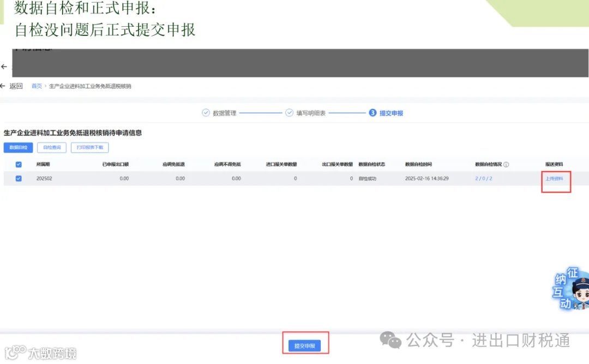Click the 202502 period cell

pos(44,179)
